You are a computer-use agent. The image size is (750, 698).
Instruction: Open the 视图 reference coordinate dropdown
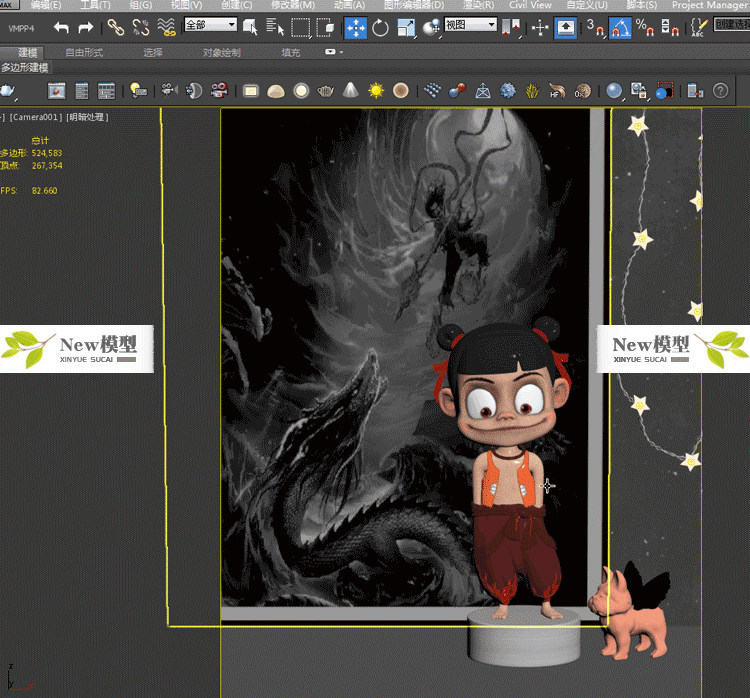pyautogui.click(x=470, y=25)
